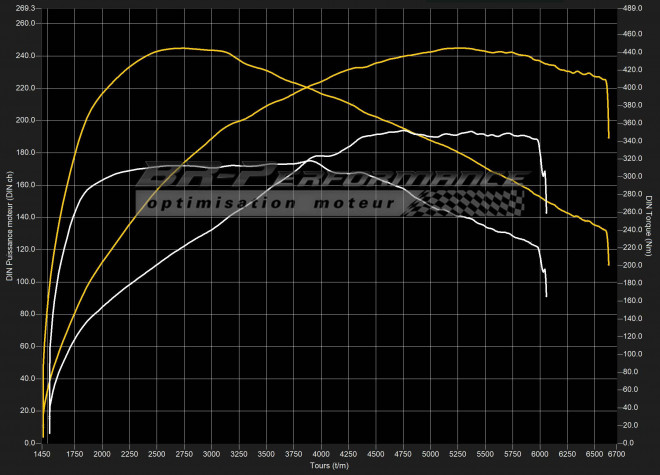Click the 1450 tick label on RPM axis
Image resolution: width=660 pixels, height=475 pixels.
click(43, 454)
